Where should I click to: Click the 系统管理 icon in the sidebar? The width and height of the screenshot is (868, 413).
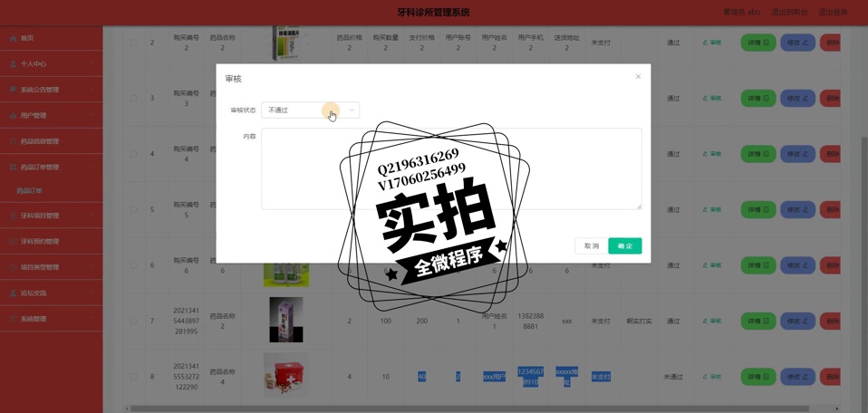point(13,319)
